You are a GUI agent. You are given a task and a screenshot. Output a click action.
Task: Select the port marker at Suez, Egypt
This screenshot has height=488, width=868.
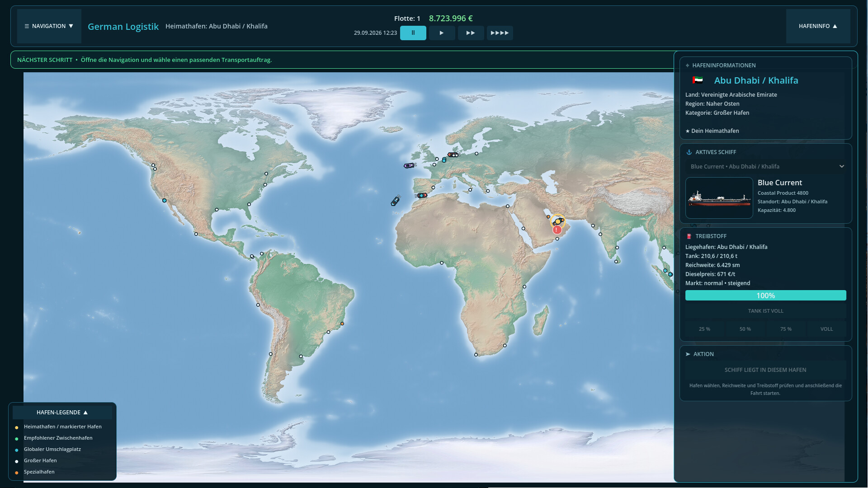point(508,206)
